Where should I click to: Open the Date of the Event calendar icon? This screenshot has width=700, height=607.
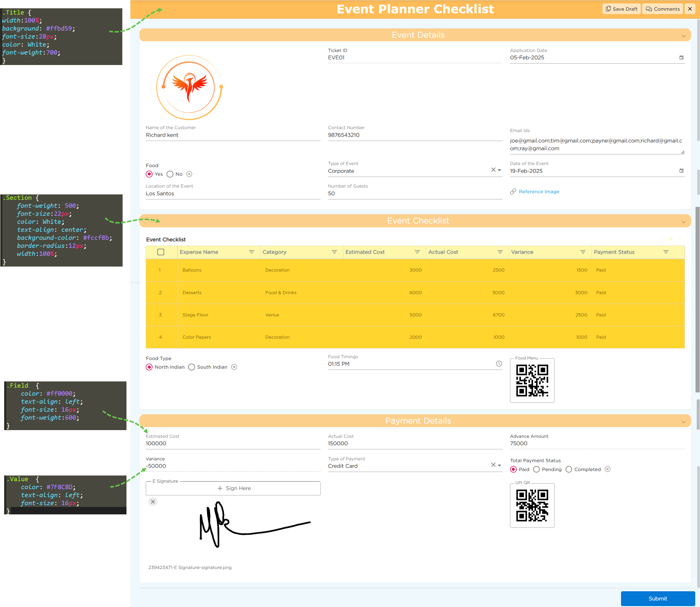(681, 171)
